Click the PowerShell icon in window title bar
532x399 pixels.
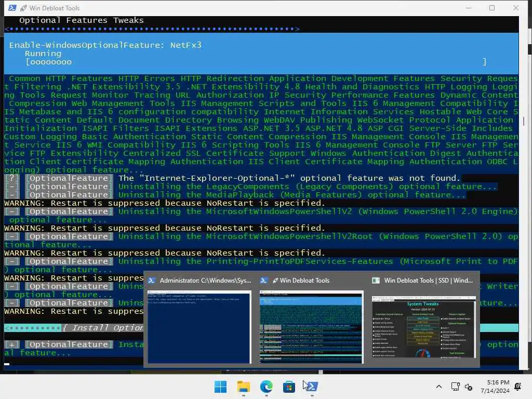tap(12, 8)
